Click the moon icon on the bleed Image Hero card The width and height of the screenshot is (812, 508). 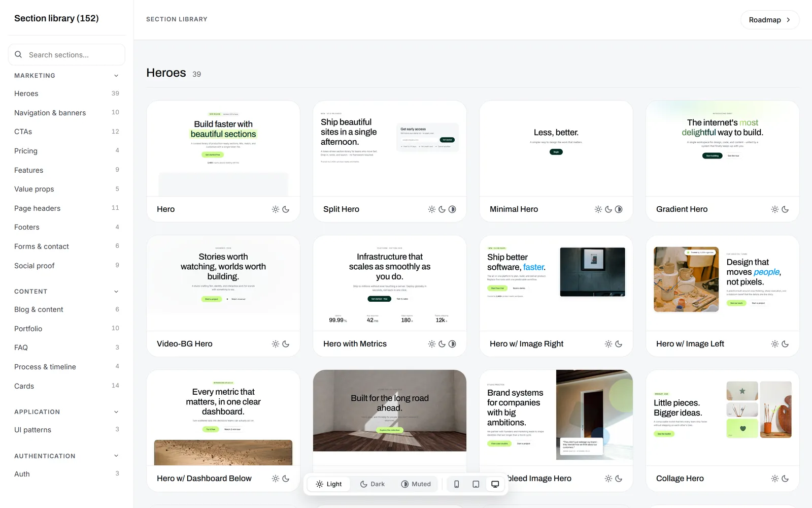click(x=619, y=479)
